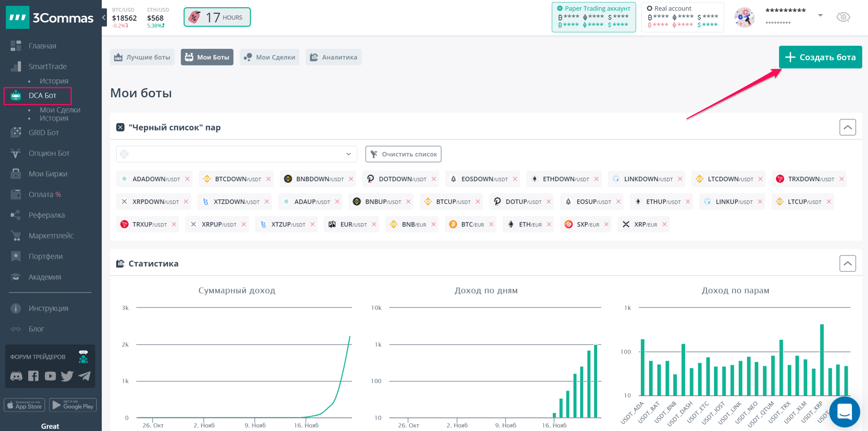
Task: Collapse the sidebar with the arrow
Action: click(104, 17)
